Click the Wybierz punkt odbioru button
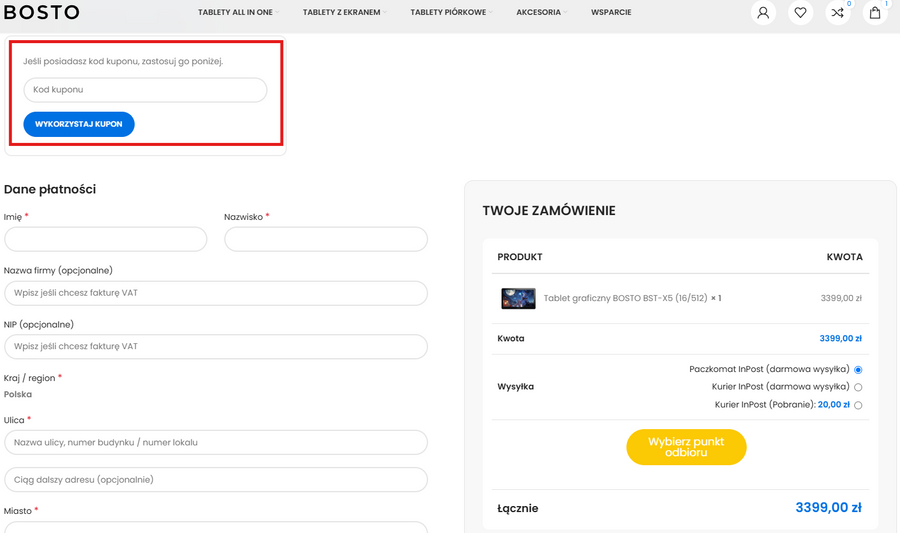The width and height of the screenshot is (900, 533). pos(686,447)
